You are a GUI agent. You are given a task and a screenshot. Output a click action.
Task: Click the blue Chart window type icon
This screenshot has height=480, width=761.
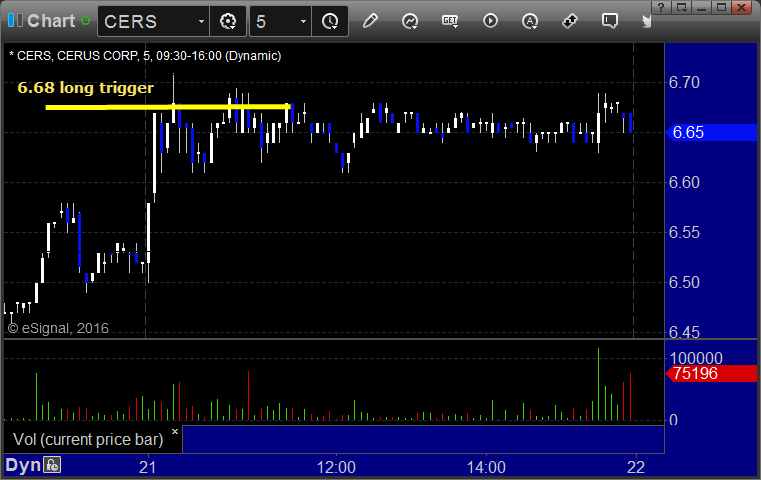click(15, 21)
